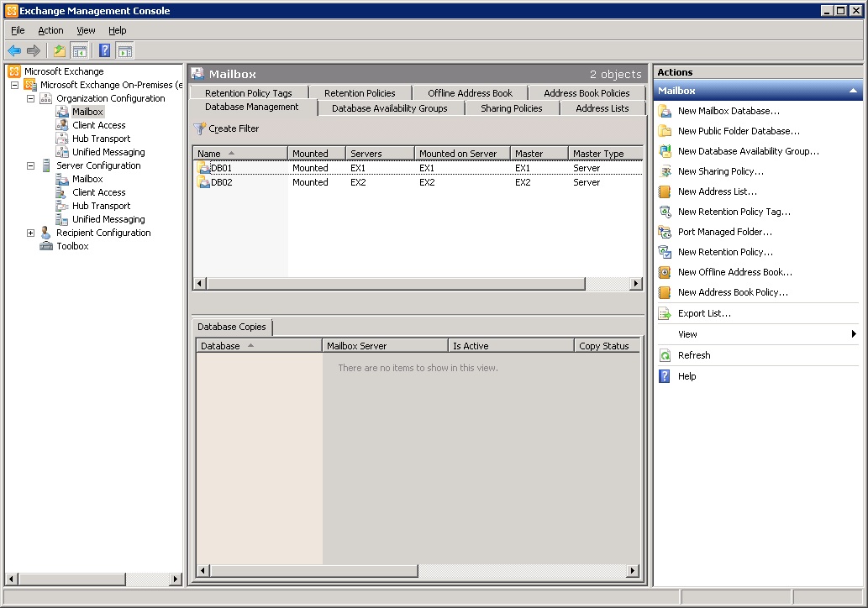Viewport: 868px width, 608px height.
Task: Switch to Sharing Policies tab
Action: [x=512, y=108]
